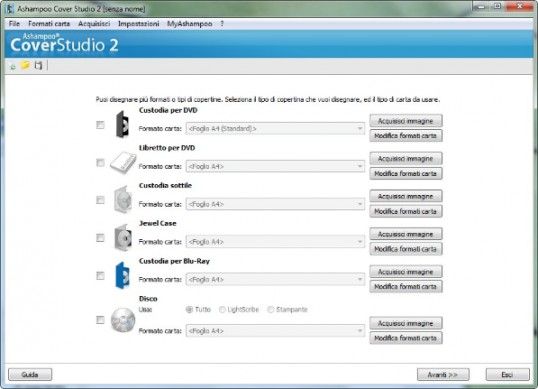Click the Libretto per DVD heading
This screenshot has width=538, height=389.
[x=167, y=148]
